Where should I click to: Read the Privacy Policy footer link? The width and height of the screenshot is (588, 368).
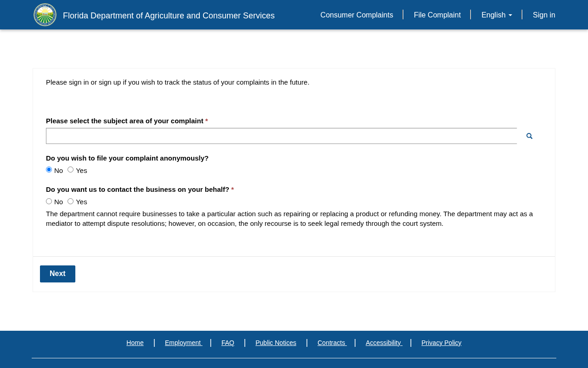[441, 343]
